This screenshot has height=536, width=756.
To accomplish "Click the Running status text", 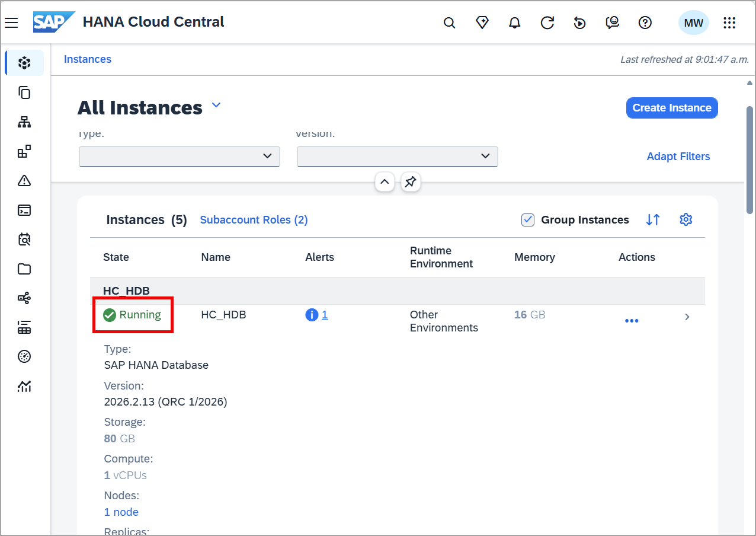I will click(140, 315).
